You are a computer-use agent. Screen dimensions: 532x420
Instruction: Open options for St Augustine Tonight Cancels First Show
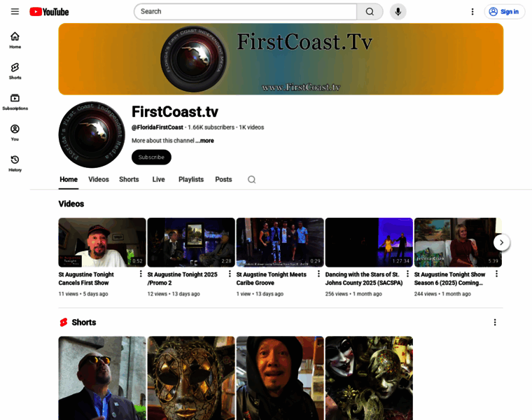(141, 274)
